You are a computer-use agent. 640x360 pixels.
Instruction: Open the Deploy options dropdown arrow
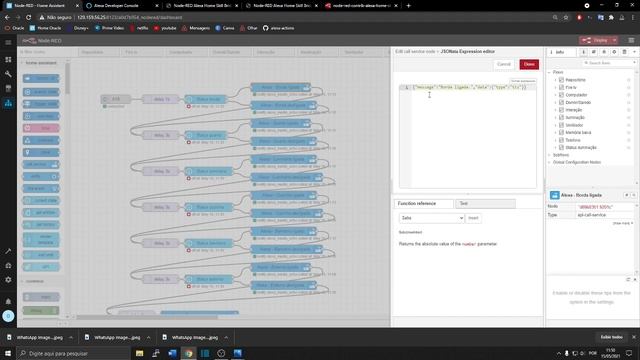(614, 40)
